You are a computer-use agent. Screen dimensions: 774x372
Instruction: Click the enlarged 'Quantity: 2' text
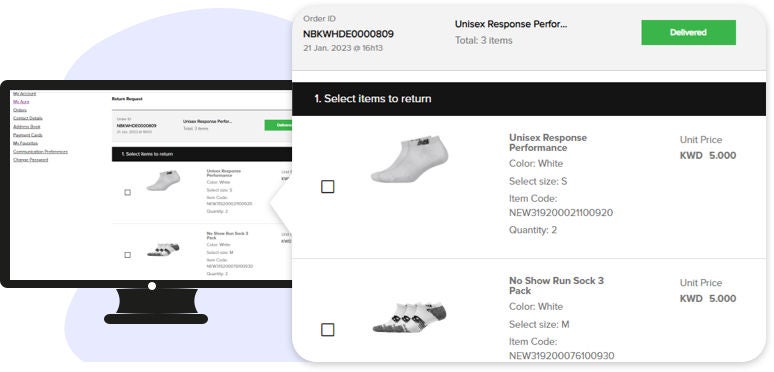click(x=533, y=230)
